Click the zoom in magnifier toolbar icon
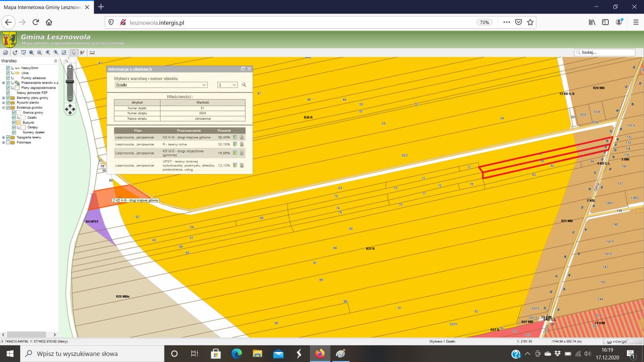The image size is (644, 362). point(31,52)
